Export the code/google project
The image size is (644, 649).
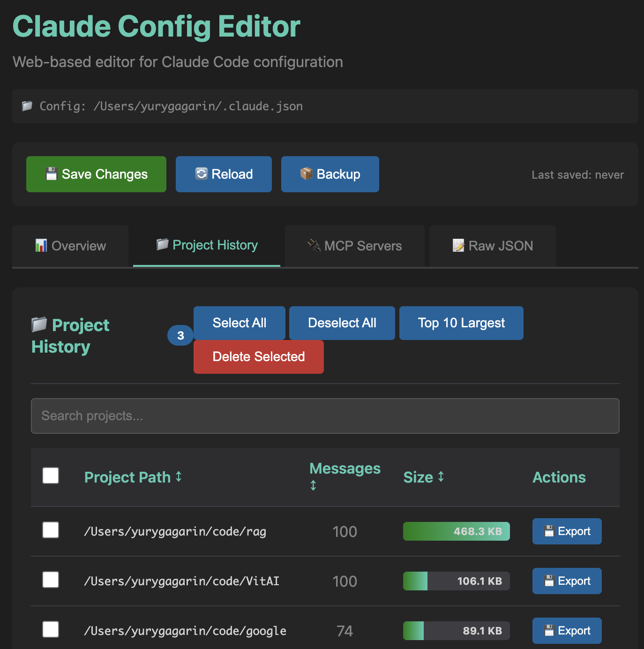567,631
